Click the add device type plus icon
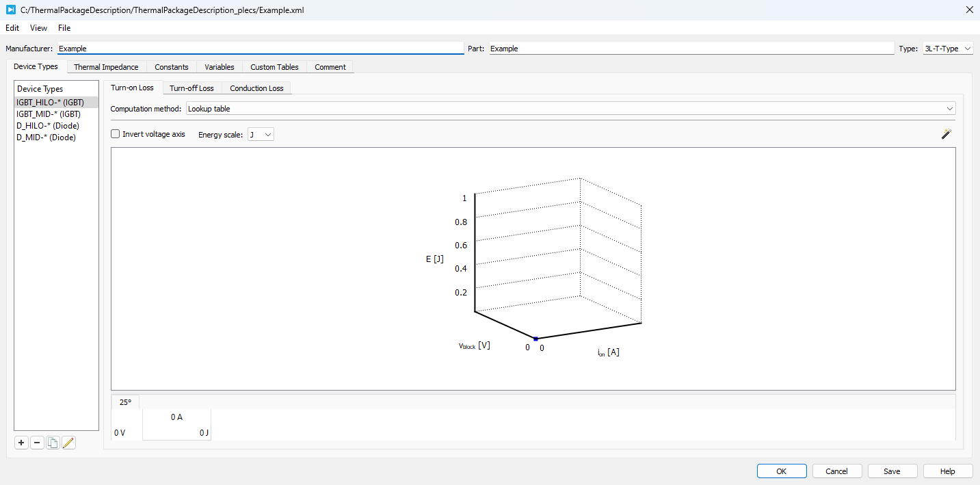 tap(22, 443)
